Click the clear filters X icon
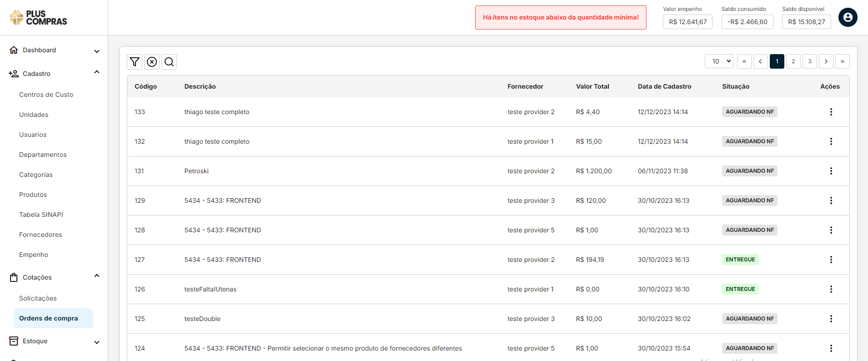This screenshot has width=868, height=361. click(x=152, y=62)
